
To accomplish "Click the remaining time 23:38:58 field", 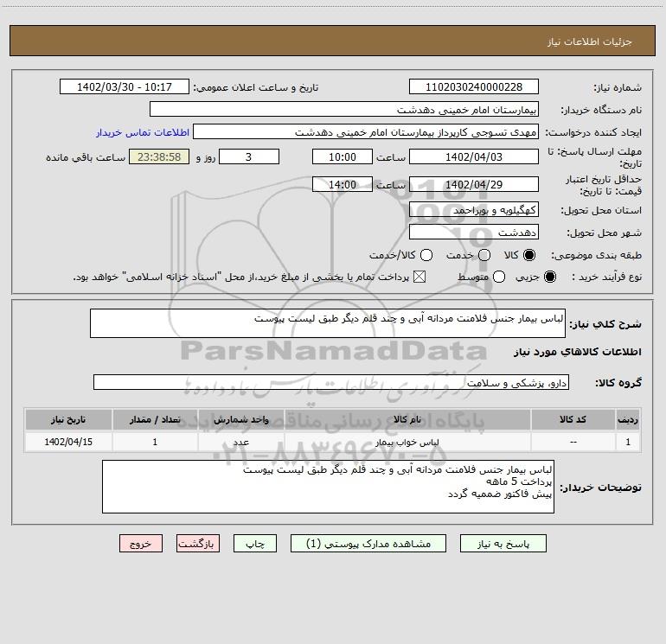I will [159, 156].
